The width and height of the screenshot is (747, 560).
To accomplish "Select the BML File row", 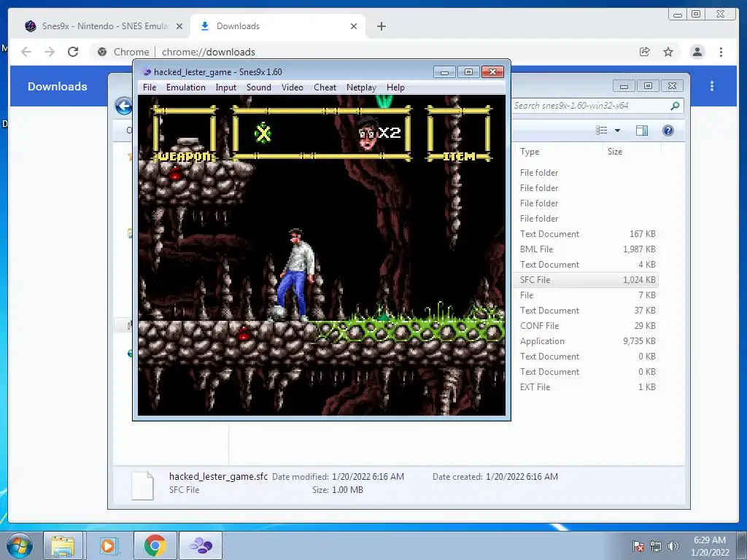I will coord(587,249).
